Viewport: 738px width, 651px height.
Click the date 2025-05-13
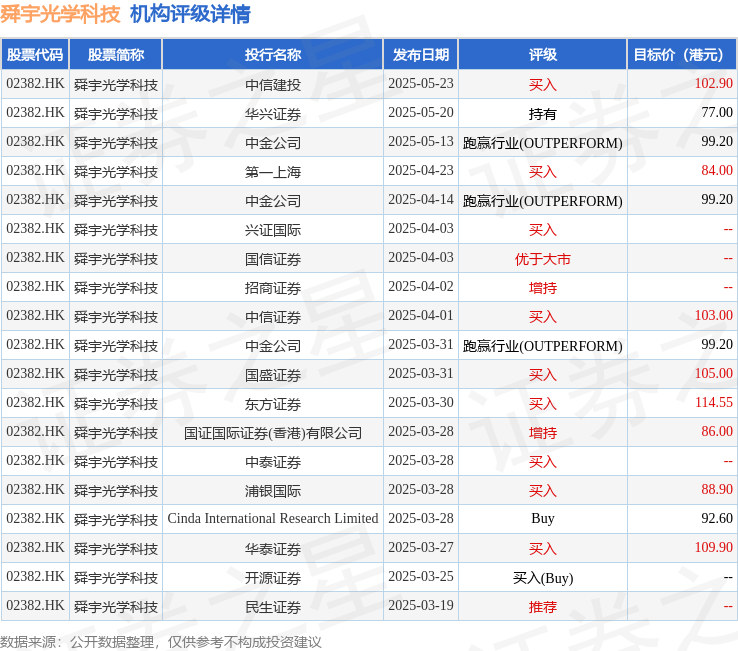[x=421, y=141]
